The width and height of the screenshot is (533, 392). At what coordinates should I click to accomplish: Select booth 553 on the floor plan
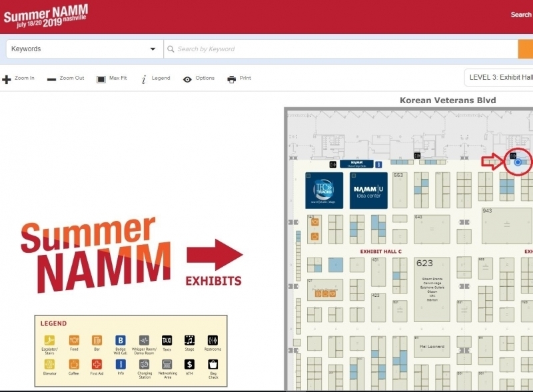pos(400,190)
